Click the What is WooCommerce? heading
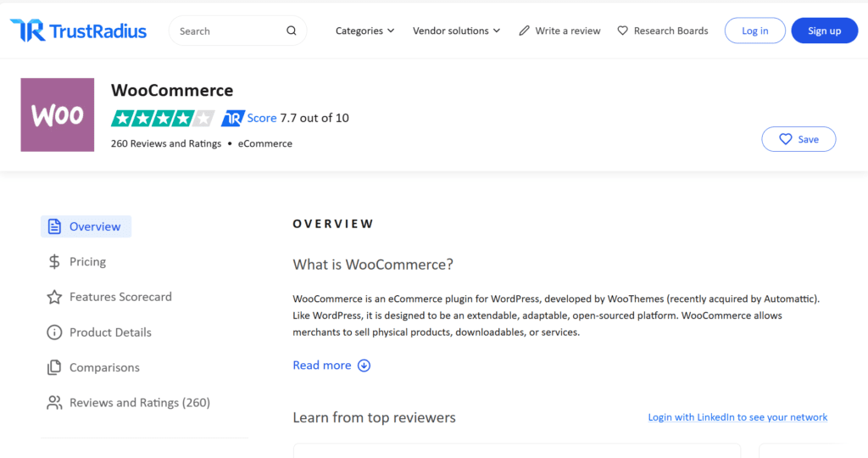Viewport: 868px width, 458px height. point(373,264)
